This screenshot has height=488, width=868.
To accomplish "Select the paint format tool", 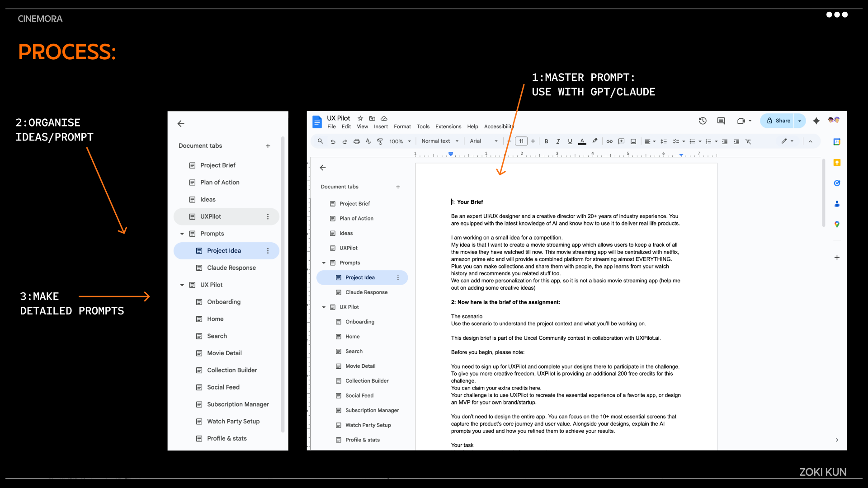I will pyautogui.click(x=380, y=141).
